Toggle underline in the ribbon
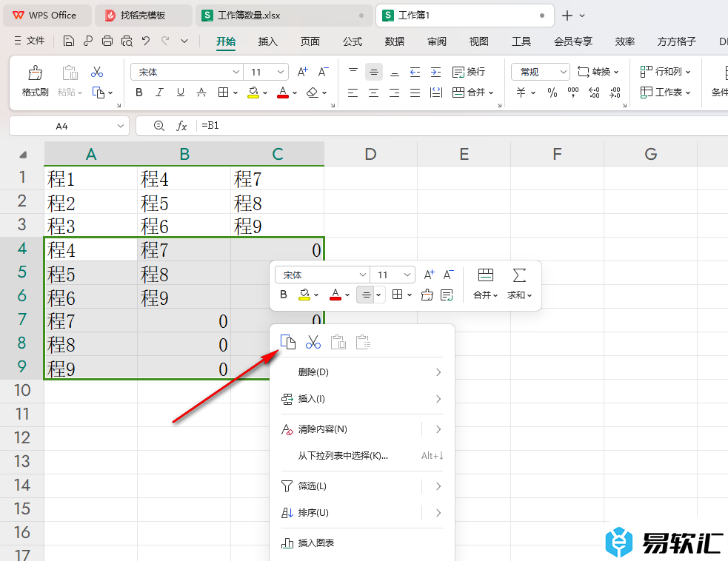The height and width of the screenshot is (561, 728). (x=181, y=93)
